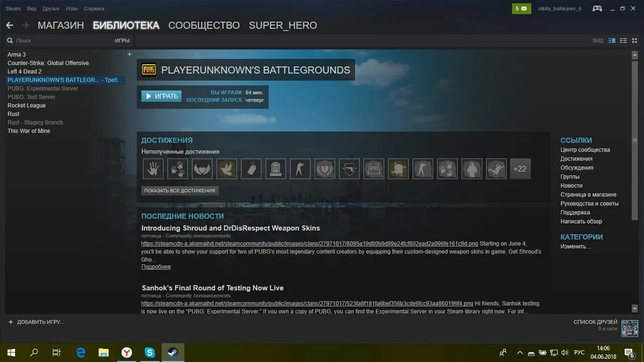The height and width of the screenshot is (362, 644).
Task: Click the search magnifier icon in the library
Action: point(10,41)
